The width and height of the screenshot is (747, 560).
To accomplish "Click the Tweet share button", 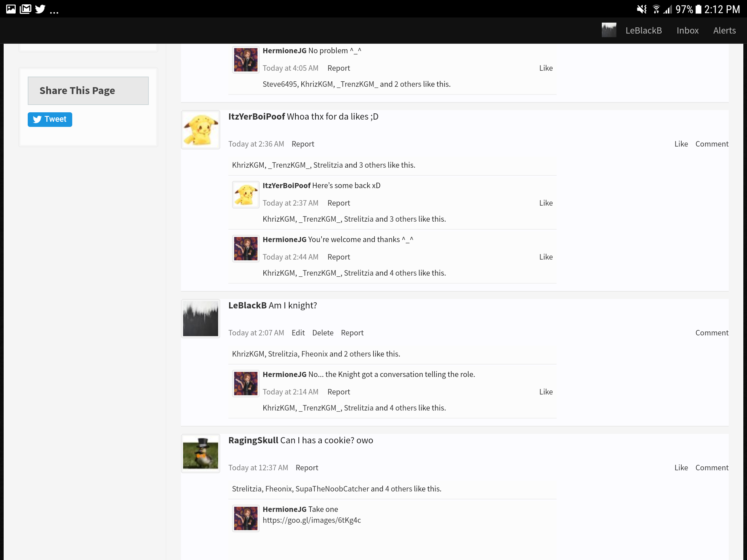I will (50, 120).
